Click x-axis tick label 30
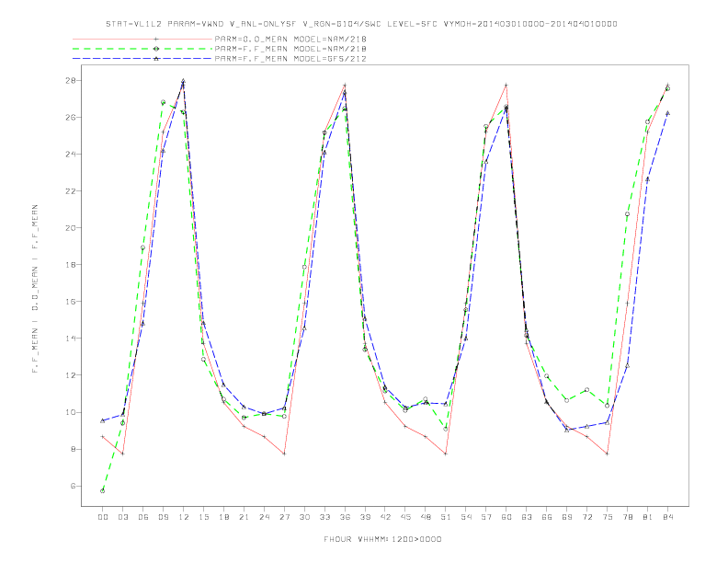728x563 pixels. pyautogui.click(x=304, y=517)
